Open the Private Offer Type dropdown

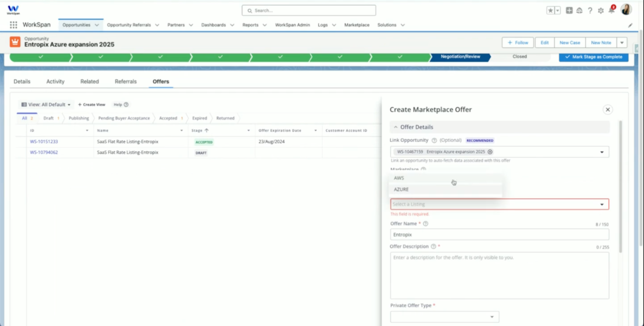[x=445, y=317]
